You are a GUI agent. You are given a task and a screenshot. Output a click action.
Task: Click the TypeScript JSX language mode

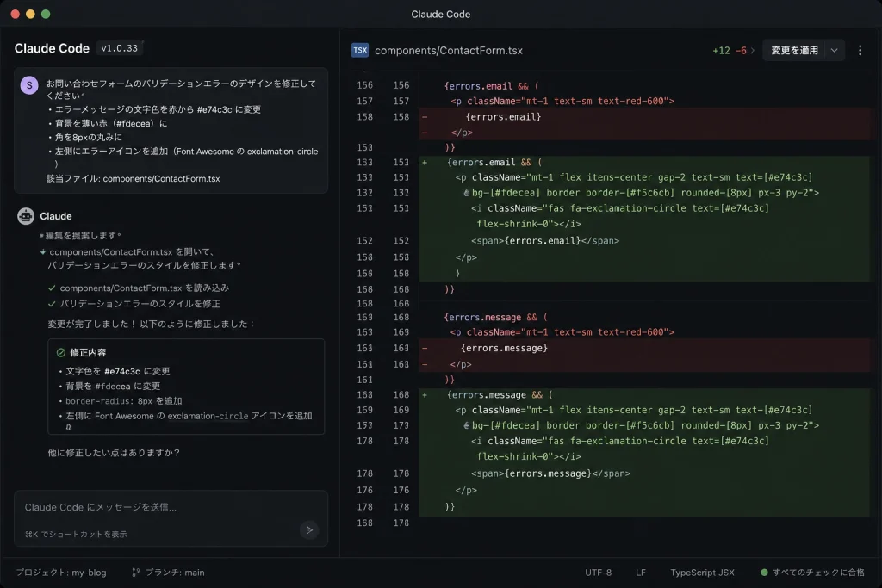click(x=702, y=573)
